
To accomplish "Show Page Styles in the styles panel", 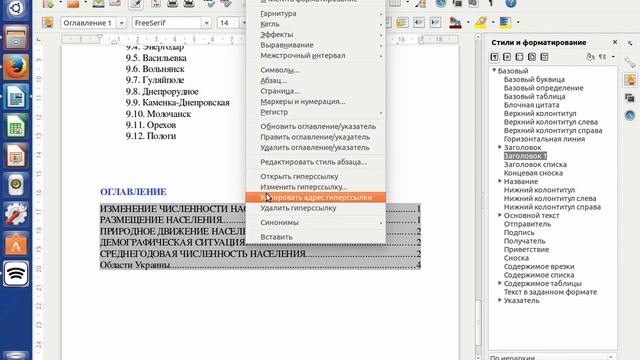I will (532, 57).
